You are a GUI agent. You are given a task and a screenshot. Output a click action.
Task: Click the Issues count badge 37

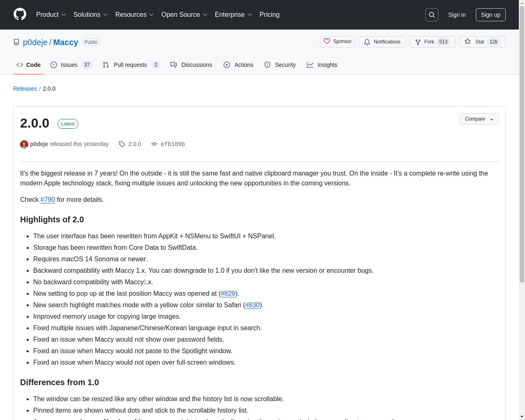tap(87, 65)
